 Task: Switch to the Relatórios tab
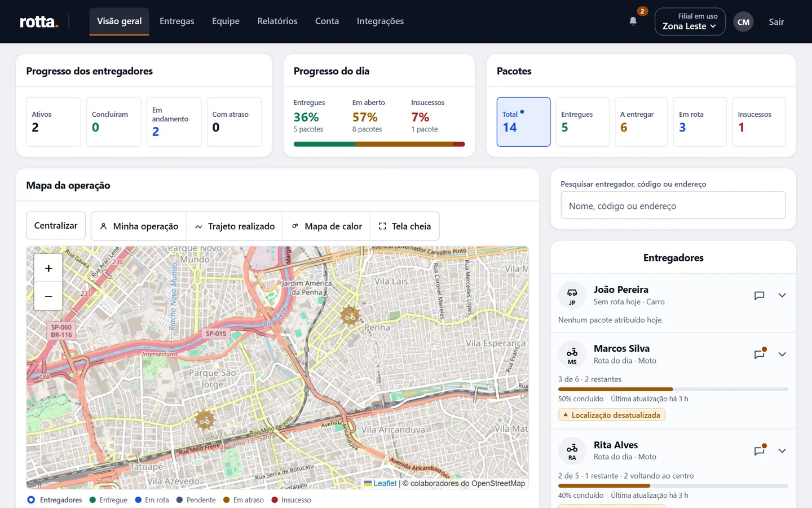point(277,21)
